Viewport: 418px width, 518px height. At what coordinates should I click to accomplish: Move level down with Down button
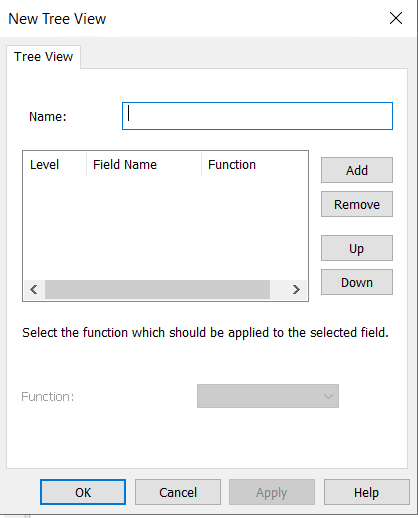pyautogui.click(x=357, y=282)
